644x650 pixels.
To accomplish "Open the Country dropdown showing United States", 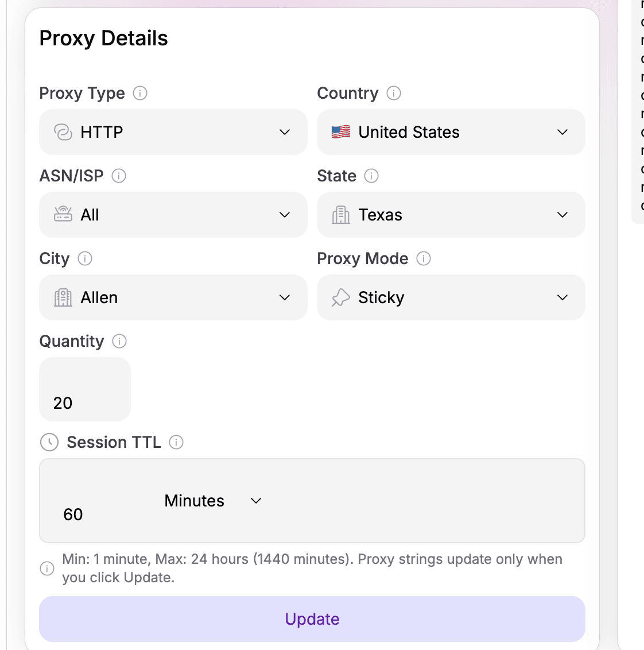I will [x=451, y=132].
